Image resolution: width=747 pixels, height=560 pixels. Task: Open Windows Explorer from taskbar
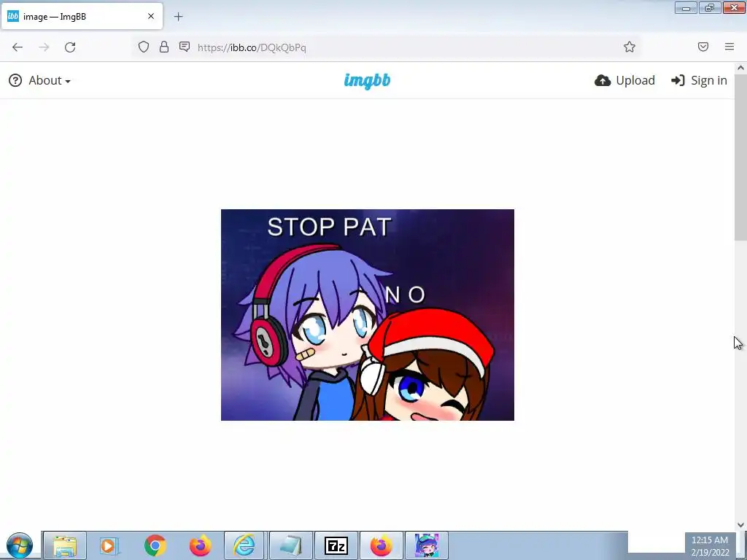pos(65,545)
